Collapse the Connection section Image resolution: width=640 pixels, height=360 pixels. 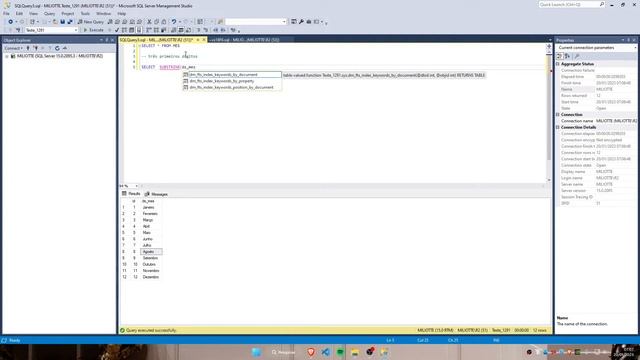(x=558, y=115)
